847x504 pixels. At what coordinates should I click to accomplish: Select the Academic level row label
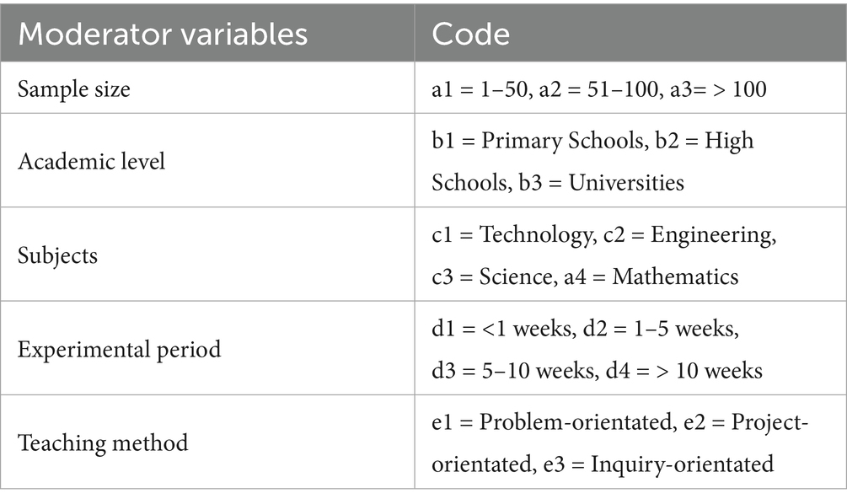(x=91, y=161)
